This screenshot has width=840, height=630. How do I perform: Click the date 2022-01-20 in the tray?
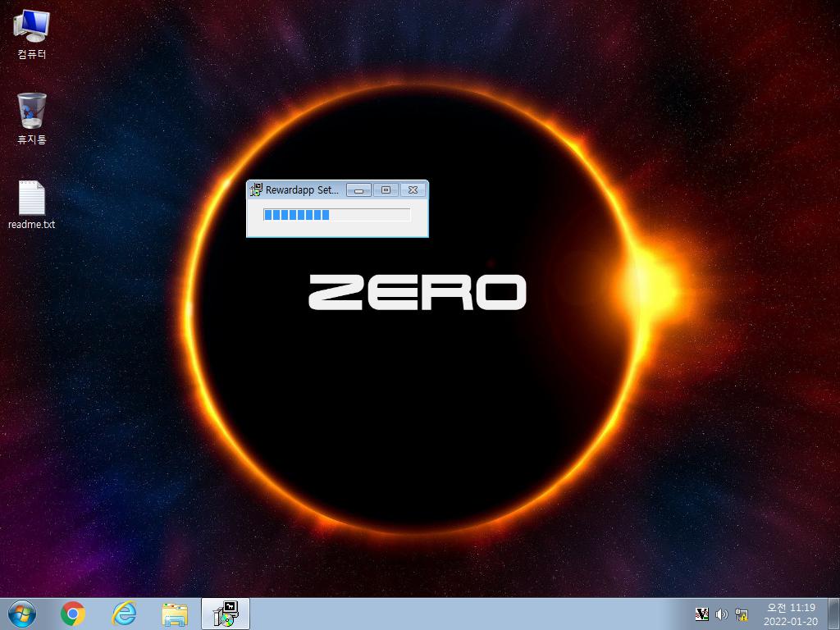point(792,622)
